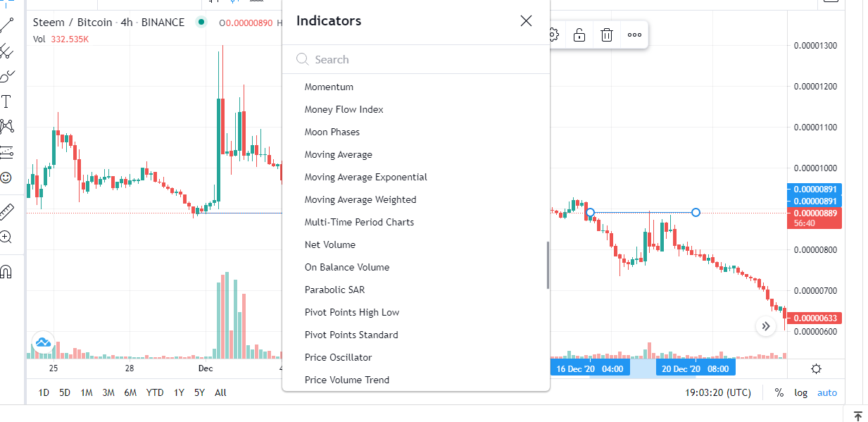This screenshot has height=422, width=868.
Task: Select the ruler measure tool
Action: [x=6, y=211]
